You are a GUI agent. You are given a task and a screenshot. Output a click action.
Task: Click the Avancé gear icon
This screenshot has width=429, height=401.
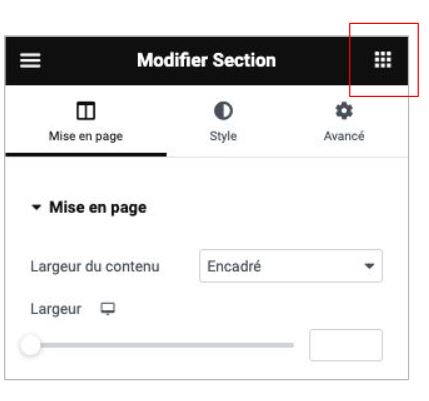coord(344,111)
